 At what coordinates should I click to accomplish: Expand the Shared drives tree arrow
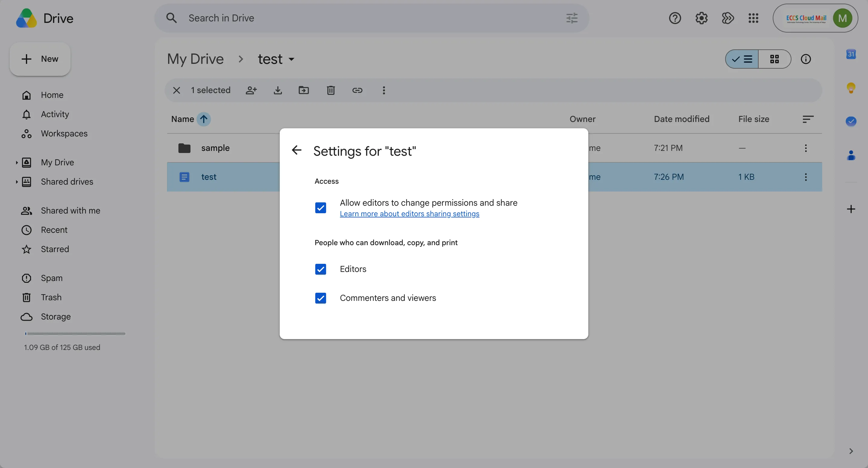[x=16, y=182]
